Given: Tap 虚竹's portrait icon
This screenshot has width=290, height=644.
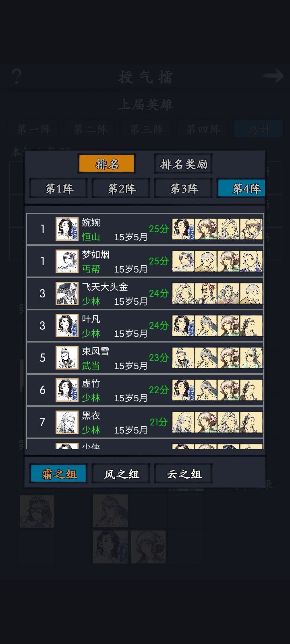Looking at the screenshot, I should 67,390.
